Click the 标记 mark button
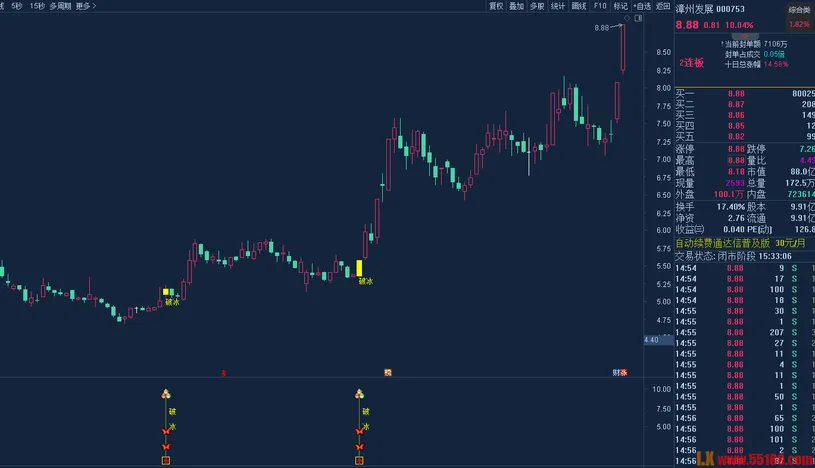 point(620,6)
